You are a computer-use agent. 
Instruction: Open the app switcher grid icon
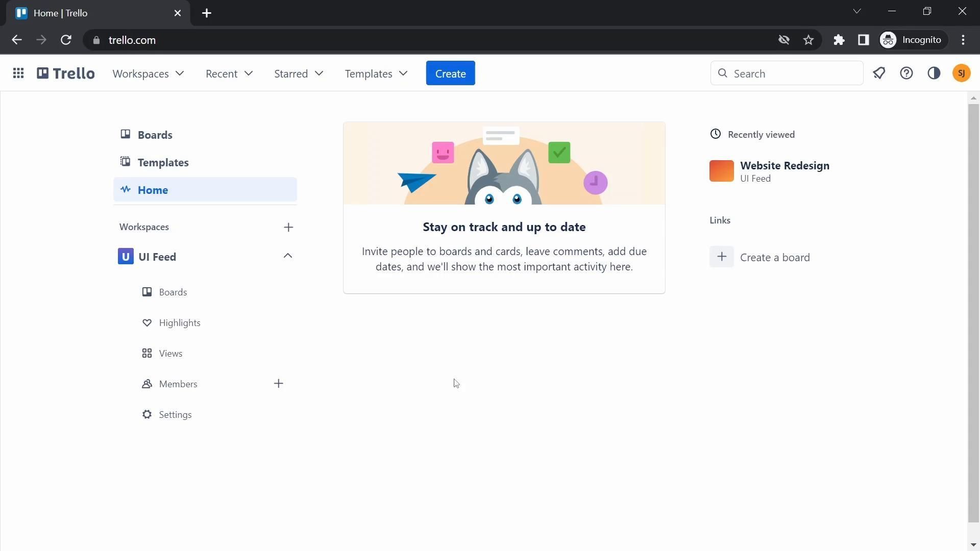(18, 73)
